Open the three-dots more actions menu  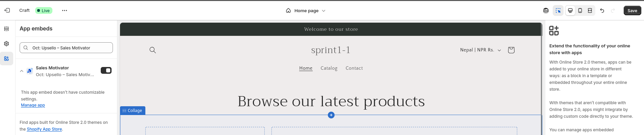(65, 10)
